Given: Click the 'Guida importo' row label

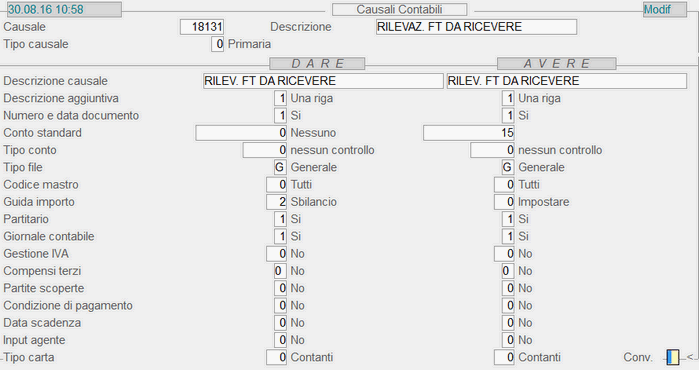Looking at the screenshot, I should coord(39,202).
